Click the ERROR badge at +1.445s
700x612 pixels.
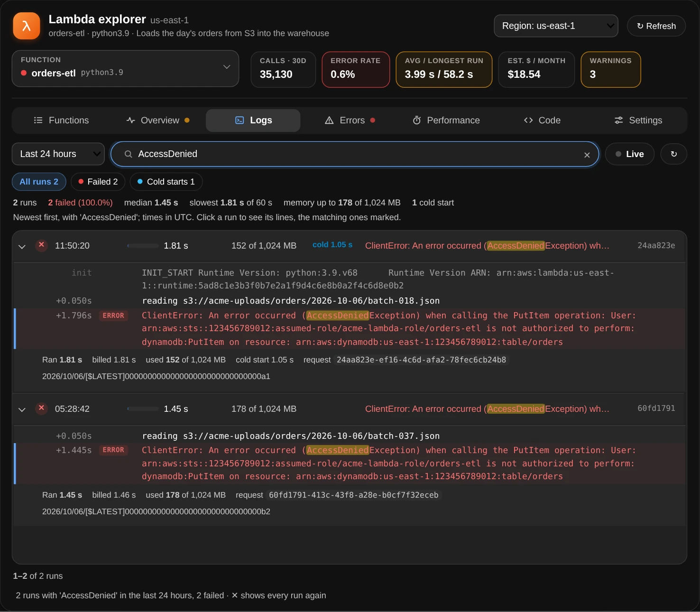pyautogui.click(x=113, y=450)
